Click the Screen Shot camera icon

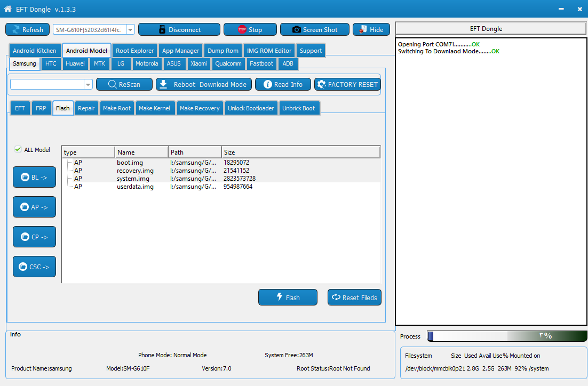(x=297, y=30)
